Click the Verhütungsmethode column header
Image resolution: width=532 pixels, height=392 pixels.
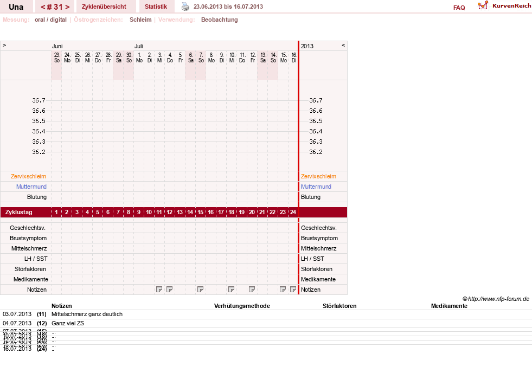pos(242,306)
